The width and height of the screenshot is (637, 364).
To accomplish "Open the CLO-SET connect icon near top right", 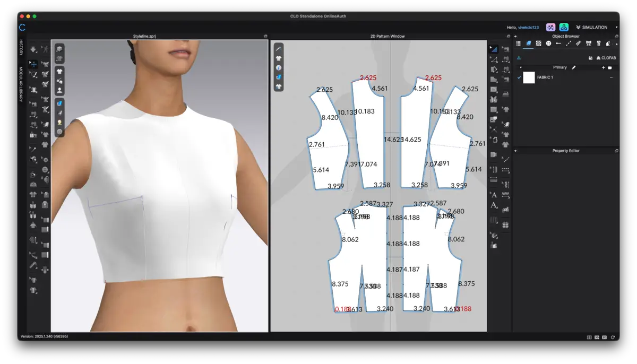I will click(564, 27).
